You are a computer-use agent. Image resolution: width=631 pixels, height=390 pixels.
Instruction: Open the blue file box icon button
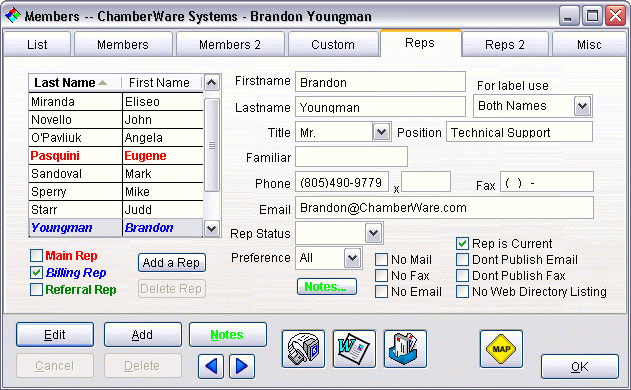coord(405,349)
